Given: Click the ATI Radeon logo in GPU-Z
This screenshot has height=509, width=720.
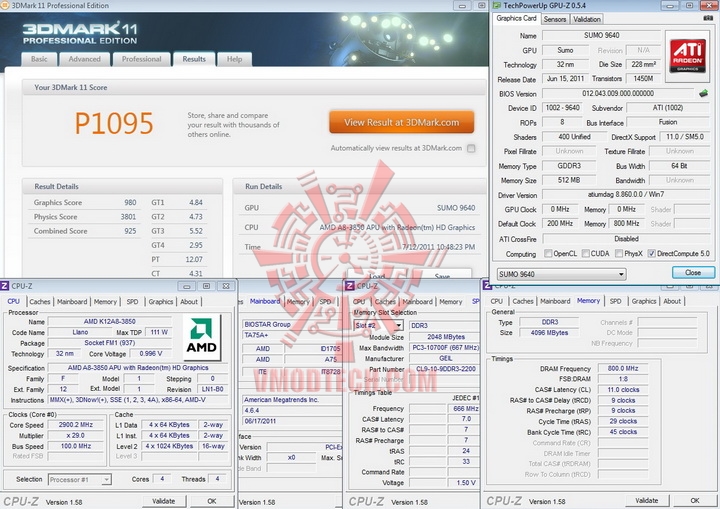Looking at the screenshot, I should (687, 57).
